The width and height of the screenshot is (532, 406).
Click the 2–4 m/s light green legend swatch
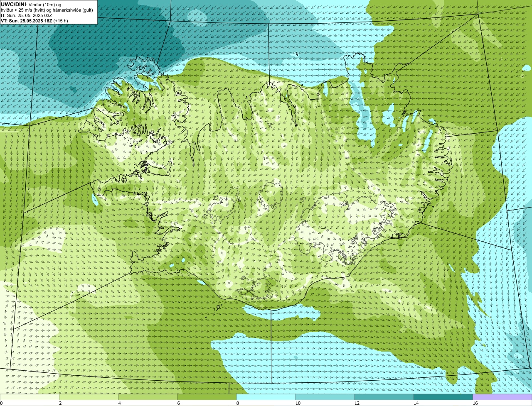pyautogui.click(x=89, y=397)
